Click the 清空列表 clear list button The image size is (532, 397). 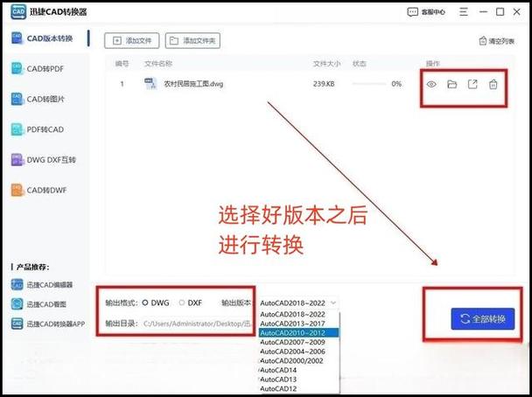497,41
